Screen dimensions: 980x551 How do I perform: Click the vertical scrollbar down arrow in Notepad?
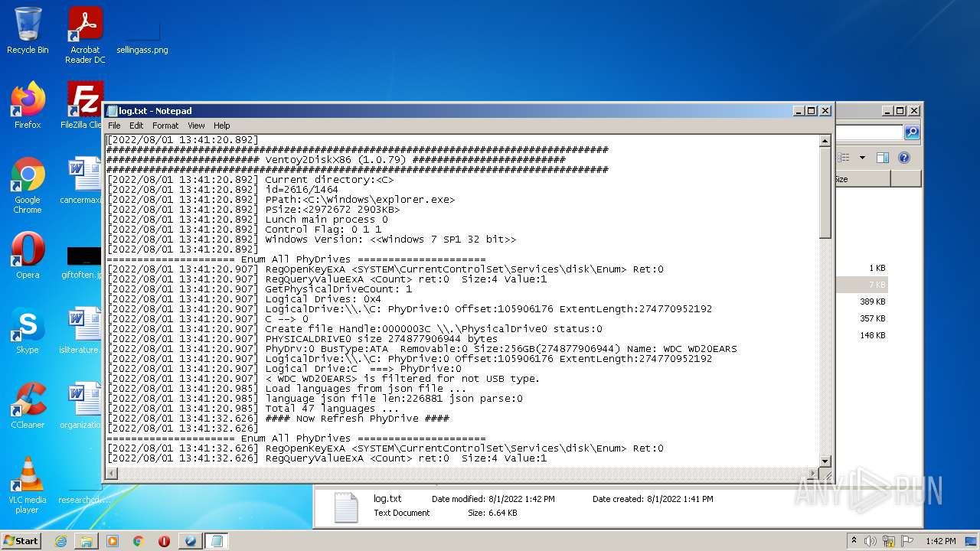tap(825, 461)
